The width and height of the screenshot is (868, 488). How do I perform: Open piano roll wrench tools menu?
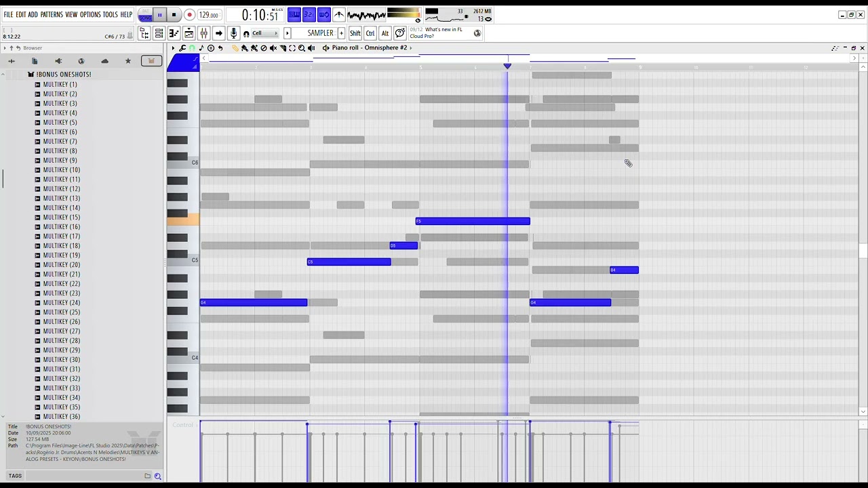(x=182, y=48)
